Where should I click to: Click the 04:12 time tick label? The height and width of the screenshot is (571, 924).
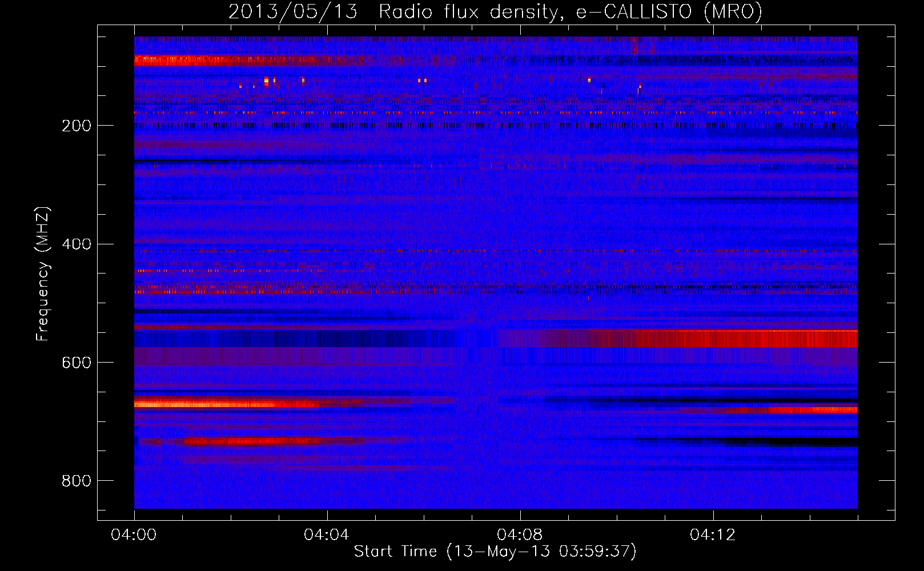(713, 535)
